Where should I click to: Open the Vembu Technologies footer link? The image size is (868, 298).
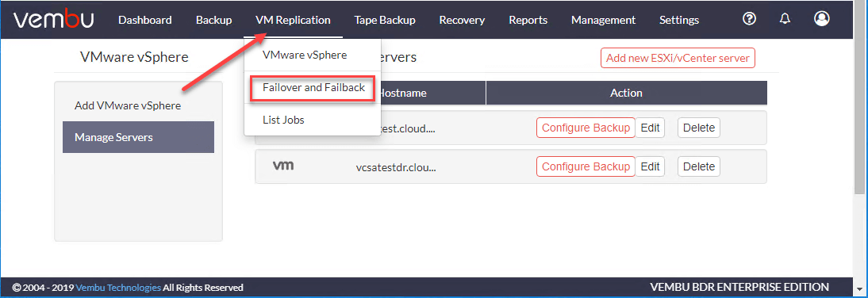118,288
